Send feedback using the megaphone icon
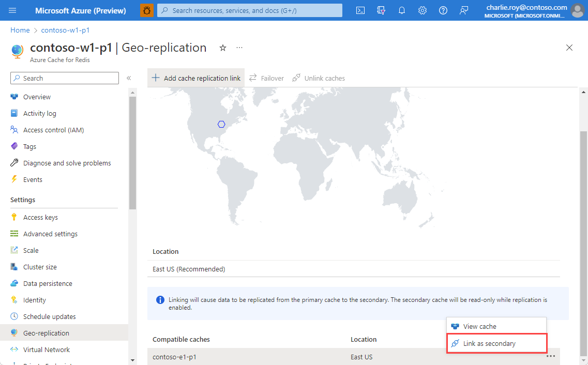The height and width of the screenshot is (365, 588). click(464, 10)
